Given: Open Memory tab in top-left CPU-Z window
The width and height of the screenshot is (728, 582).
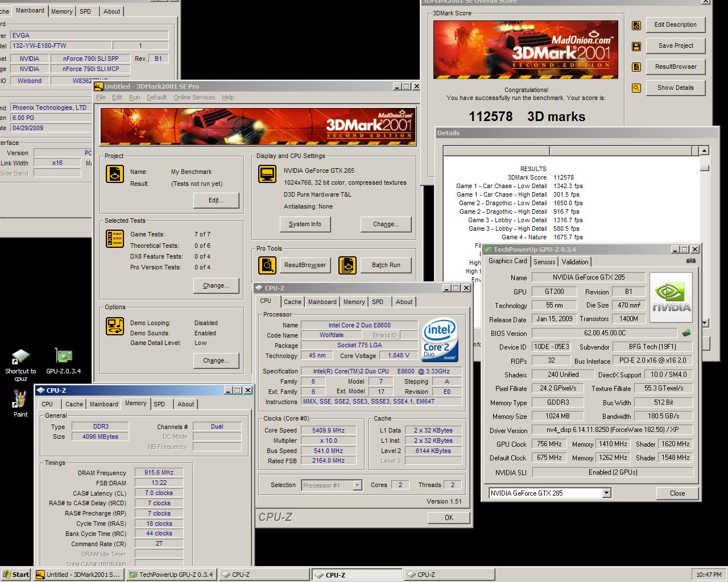Looking at the screenshot, I should [x=61, y=11].
